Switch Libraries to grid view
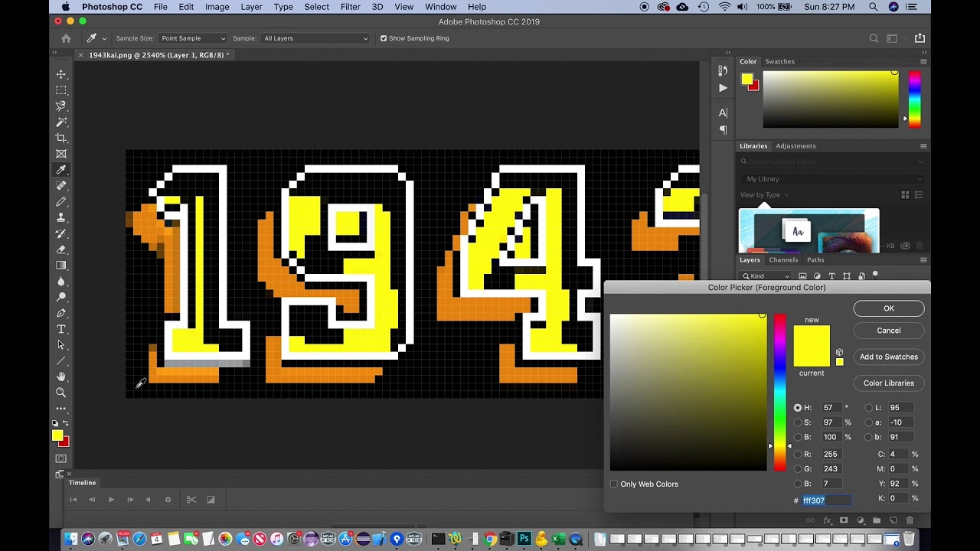This screenshot has width=980, height=551. (x=905, y=195)
